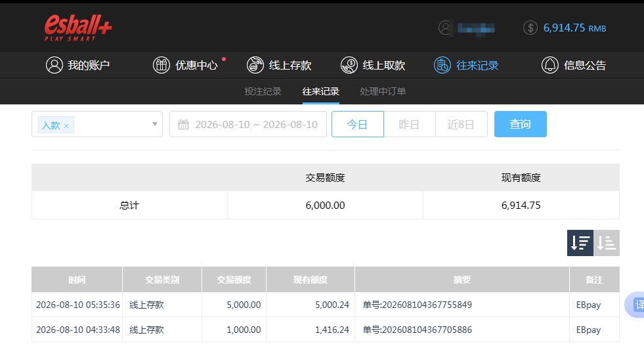This screenshot has width=644, height=350.
Task: Open 线上存款 menu
Action: click(x=279, y=65)
